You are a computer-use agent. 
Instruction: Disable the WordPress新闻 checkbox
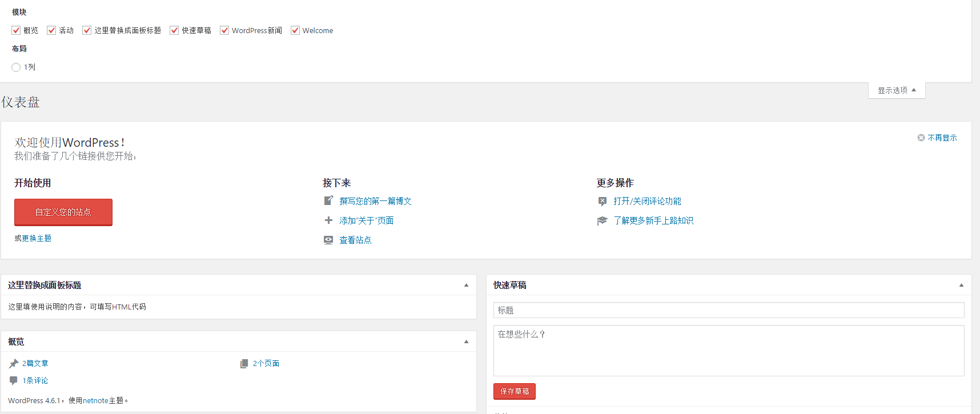[x=224, y=30]
